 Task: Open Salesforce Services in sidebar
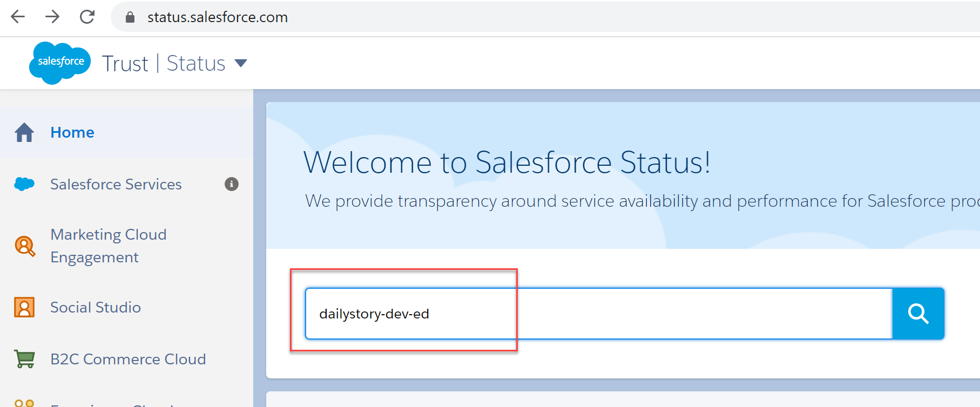click(116, 184)
